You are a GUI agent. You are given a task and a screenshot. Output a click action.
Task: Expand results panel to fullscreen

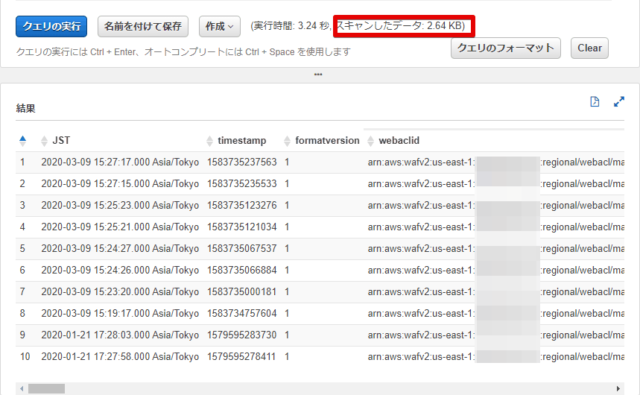point(619,102)
